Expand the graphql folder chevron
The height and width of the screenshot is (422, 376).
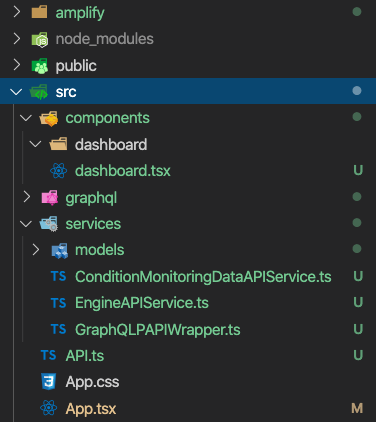pyautogui.click(x=26, y=197)
